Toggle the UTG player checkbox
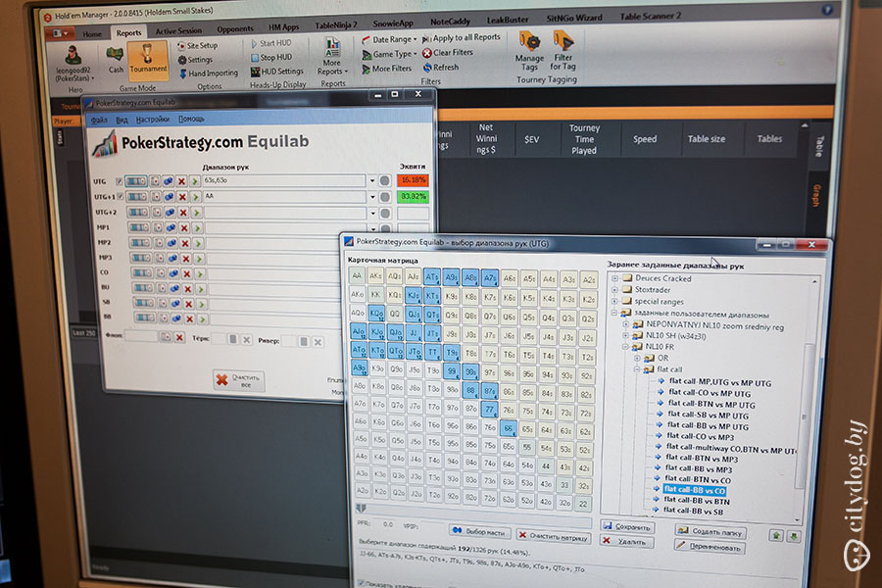 click(x=119, y=181)
